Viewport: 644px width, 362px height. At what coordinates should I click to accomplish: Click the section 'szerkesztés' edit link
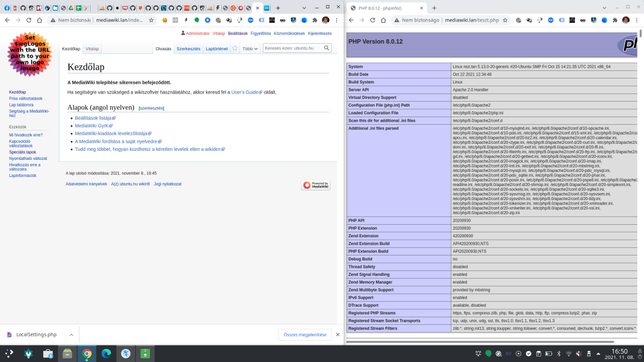point(151,108)
